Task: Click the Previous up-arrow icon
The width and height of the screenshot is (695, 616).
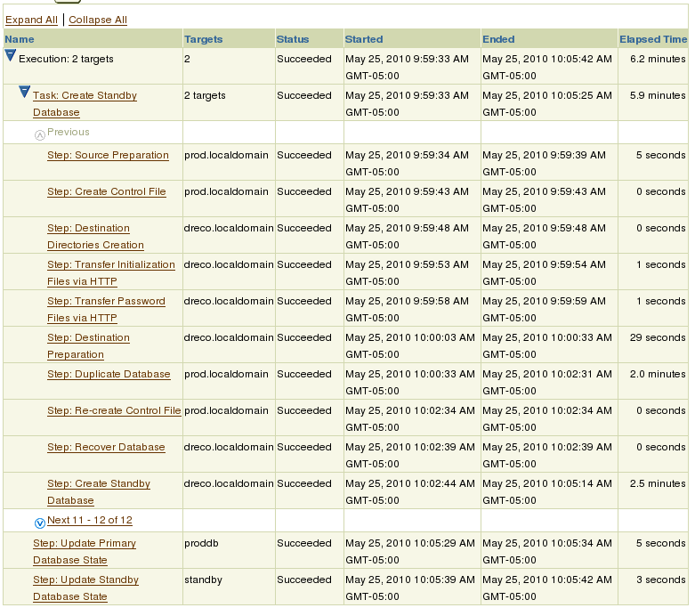Action: (40, 134)
